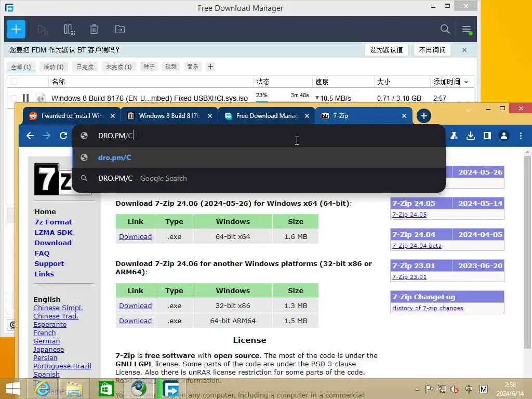Switch 7-Zip site to Chinese Simpl.
This screenshot has width=532, height=399.
point(58,308)
